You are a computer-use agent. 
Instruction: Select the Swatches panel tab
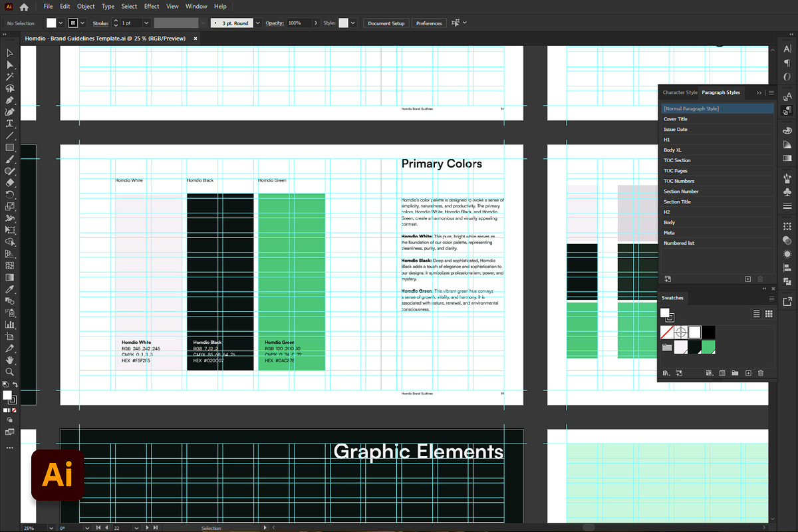pos(672,298)
